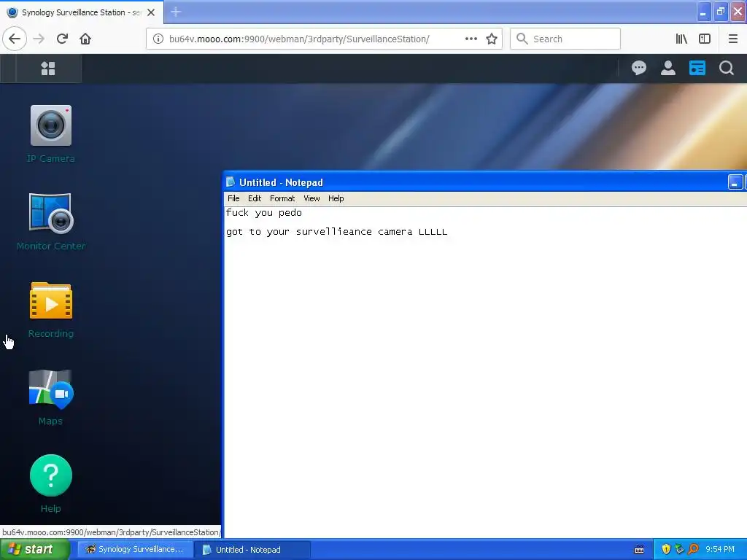Focus the browser Search field
Screen dimensions: 747x560
[565, 39]
